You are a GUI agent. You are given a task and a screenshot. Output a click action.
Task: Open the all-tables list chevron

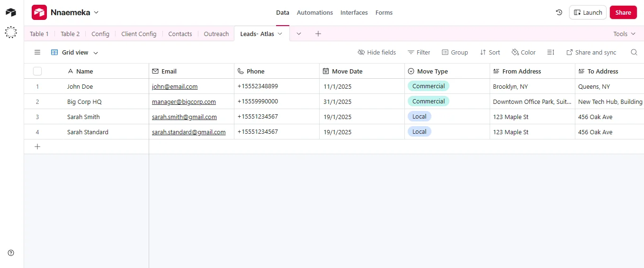299,34
